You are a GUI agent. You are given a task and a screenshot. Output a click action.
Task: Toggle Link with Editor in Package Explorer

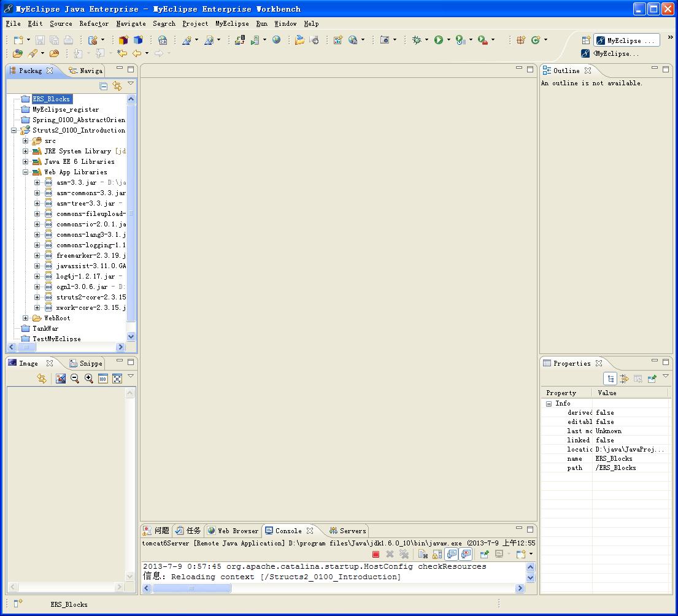coord(117,87)
